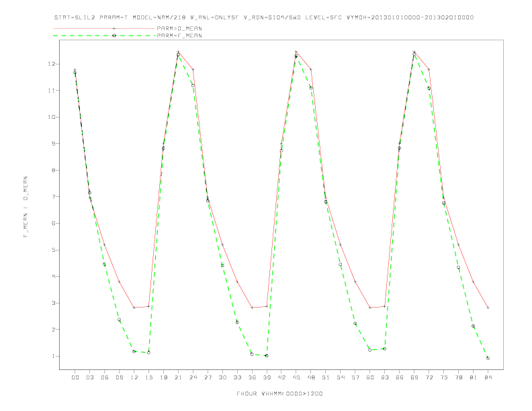
Task: Click y-axis tick label 9
Action: click(53, 144)
